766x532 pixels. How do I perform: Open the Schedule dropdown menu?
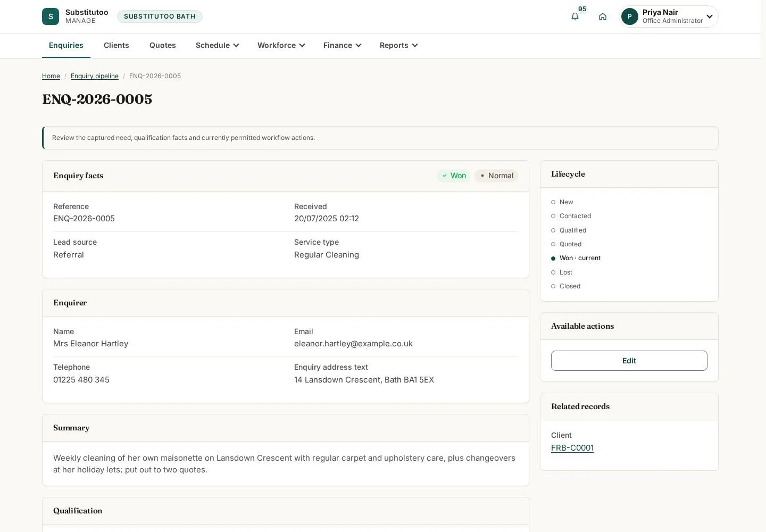(x=218, y=45)
